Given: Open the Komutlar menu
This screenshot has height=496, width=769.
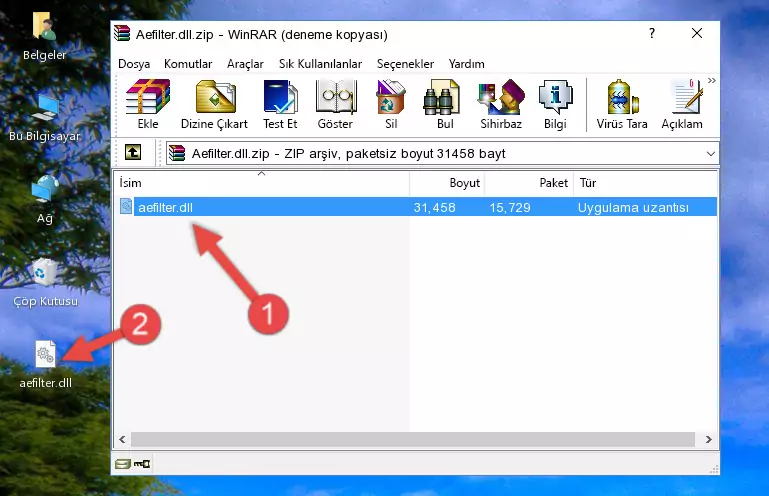Looking at the screenshot, I should click(x=188, y=64).
